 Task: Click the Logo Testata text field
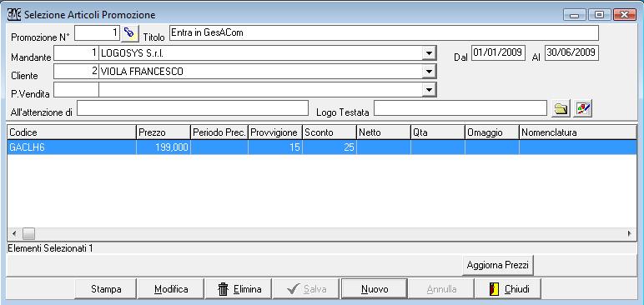click(x=460, y=108)
